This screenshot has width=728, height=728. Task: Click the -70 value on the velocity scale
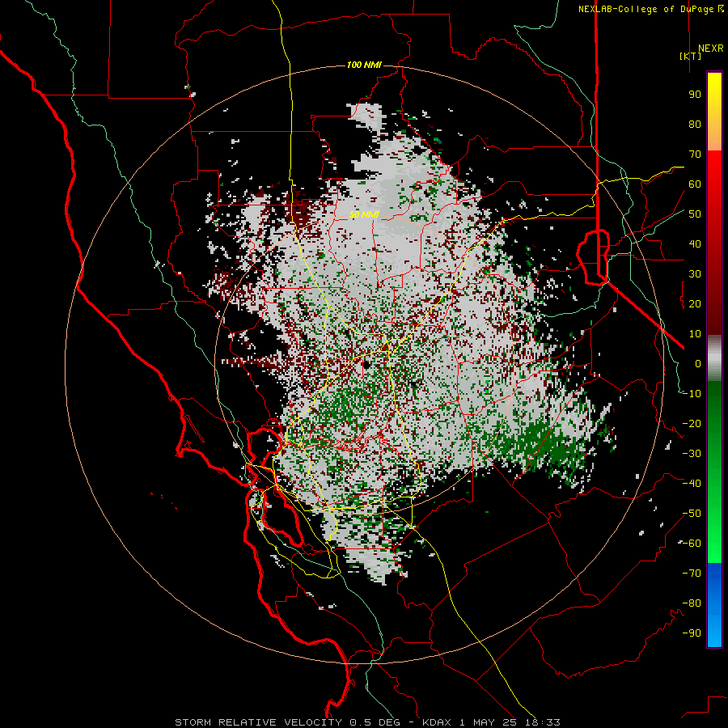pyautogui.click(x=692, y=574)
